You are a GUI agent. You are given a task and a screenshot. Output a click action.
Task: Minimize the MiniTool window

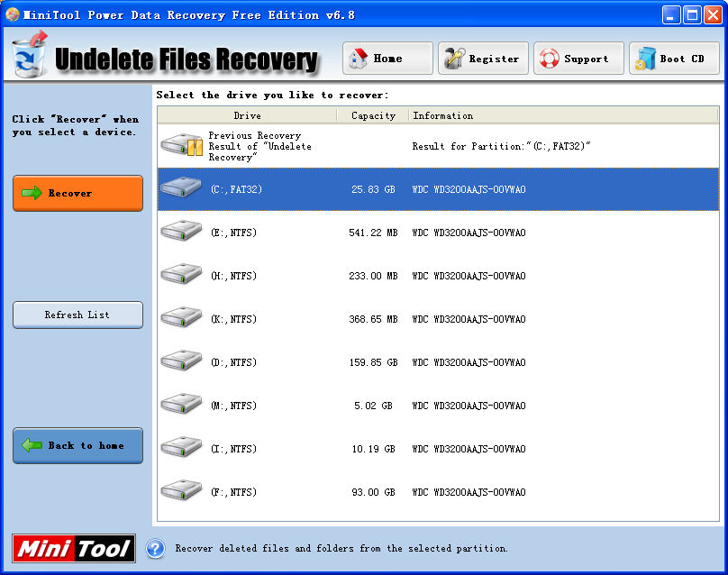(x=670, y=14)
